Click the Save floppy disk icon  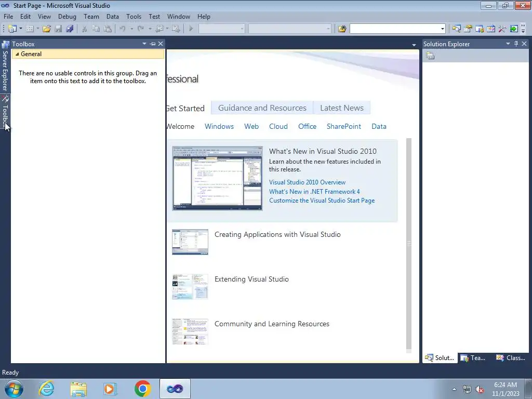58,29
